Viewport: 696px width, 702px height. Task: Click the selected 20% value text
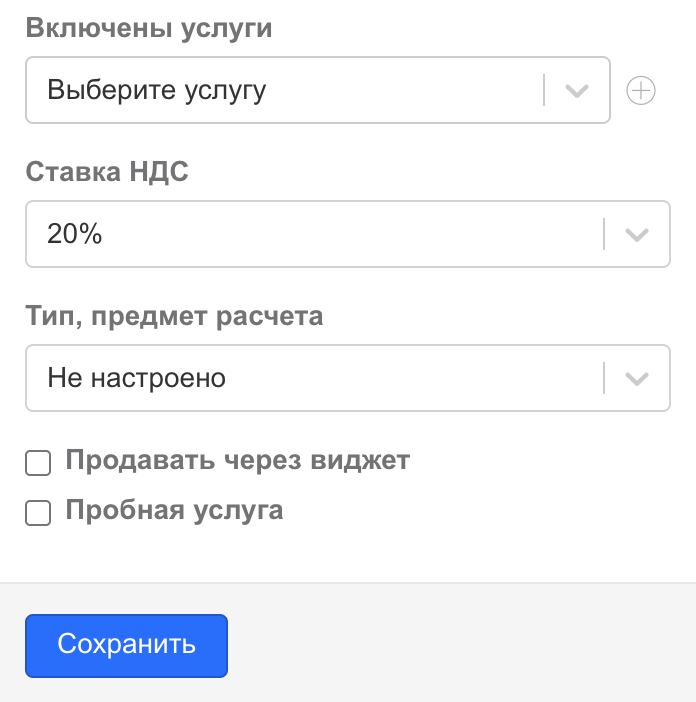click(75, 235)
